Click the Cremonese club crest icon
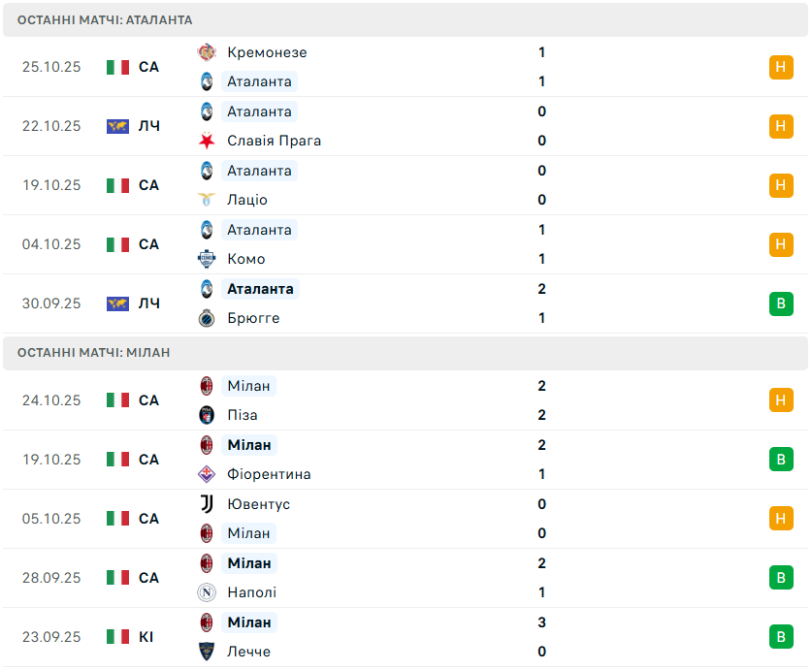 click(206, 52)
